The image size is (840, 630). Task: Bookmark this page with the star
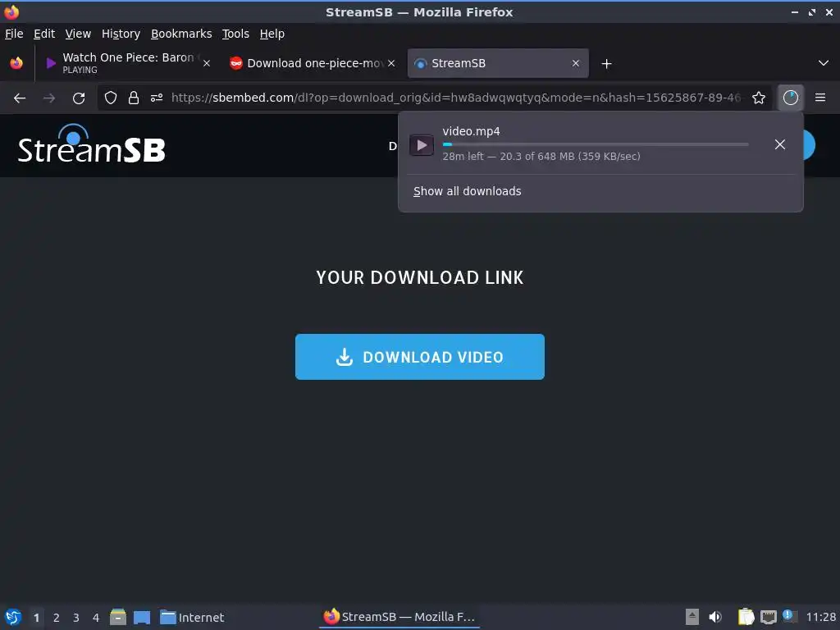759,98
